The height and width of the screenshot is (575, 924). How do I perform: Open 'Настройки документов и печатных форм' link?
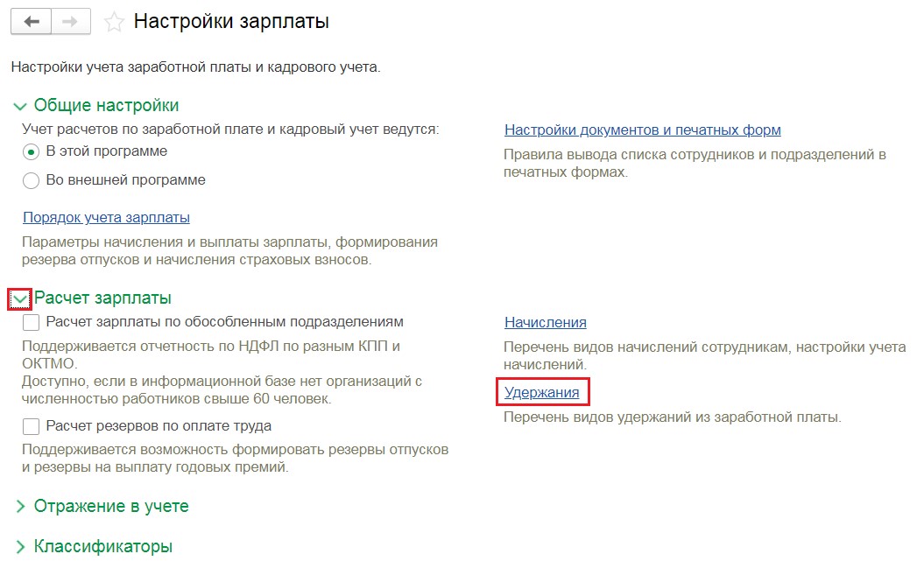(x=642, y=130)
